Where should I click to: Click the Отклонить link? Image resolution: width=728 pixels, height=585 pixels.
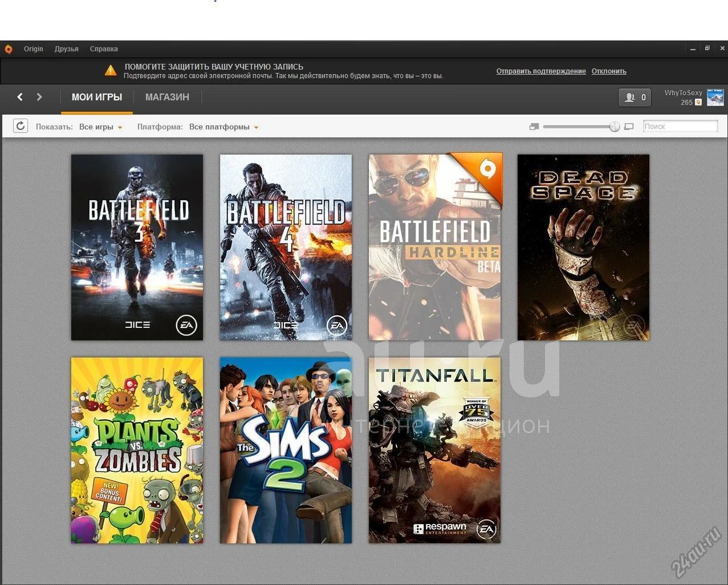(609, 71)
